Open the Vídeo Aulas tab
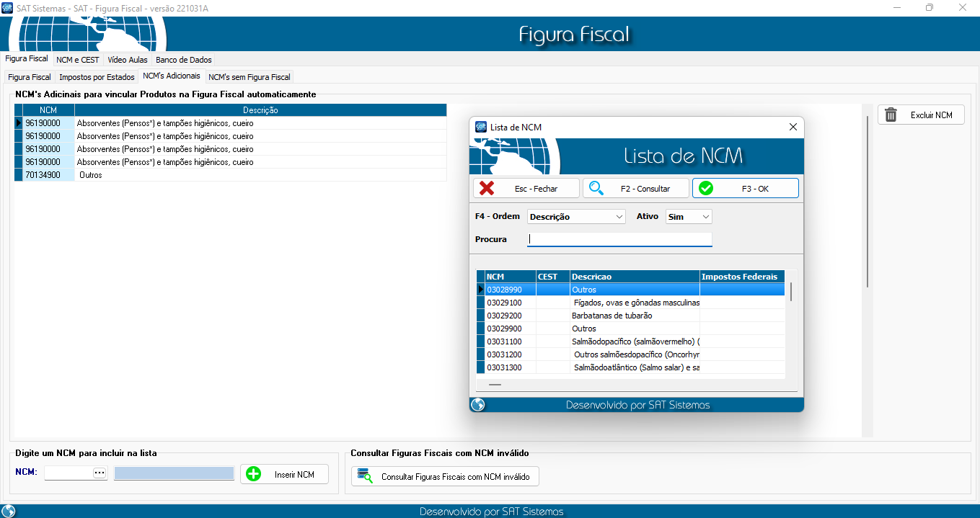 click(128, 60)
